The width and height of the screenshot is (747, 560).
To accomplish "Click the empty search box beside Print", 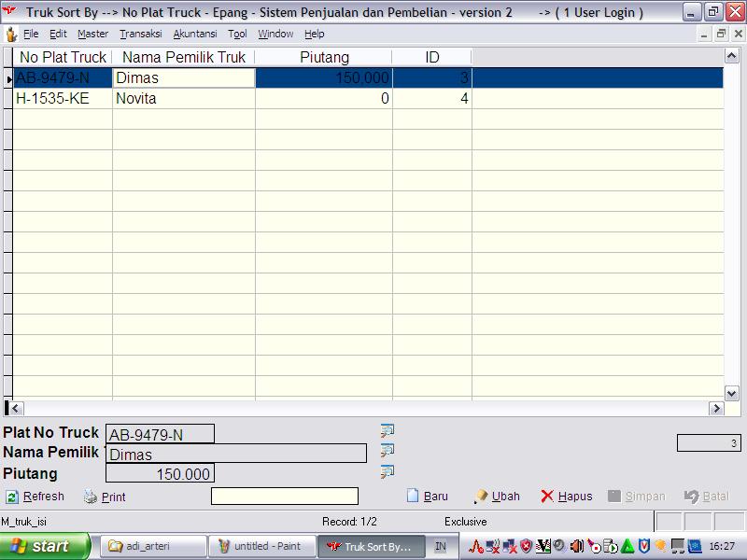I will 284,497.
